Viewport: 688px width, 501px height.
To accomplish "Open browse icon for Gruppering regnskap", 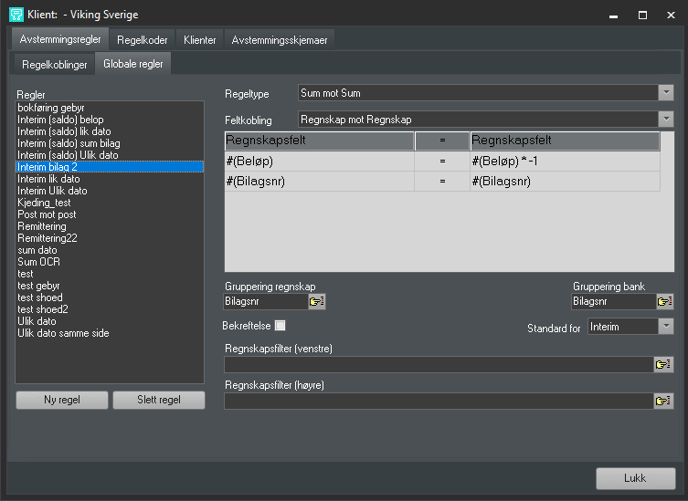I will (317, 302).
